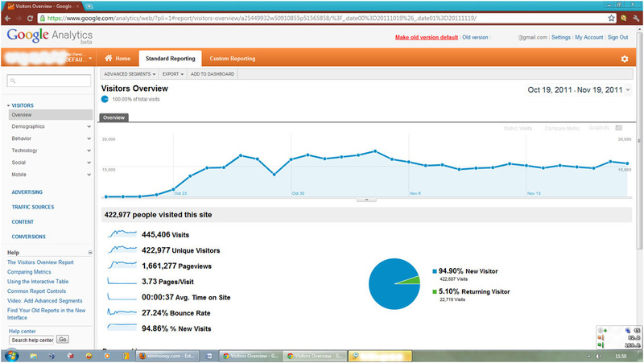Viewport: 644px width, 363px height.
Task: Open the date range picker
Action: coord(579,90)
